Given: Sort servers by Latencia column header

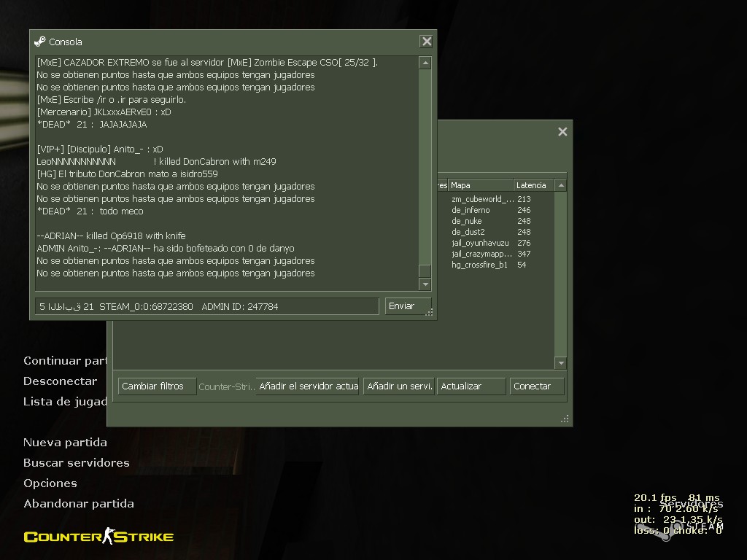Looking at the screenshot, I should [533, 185].
